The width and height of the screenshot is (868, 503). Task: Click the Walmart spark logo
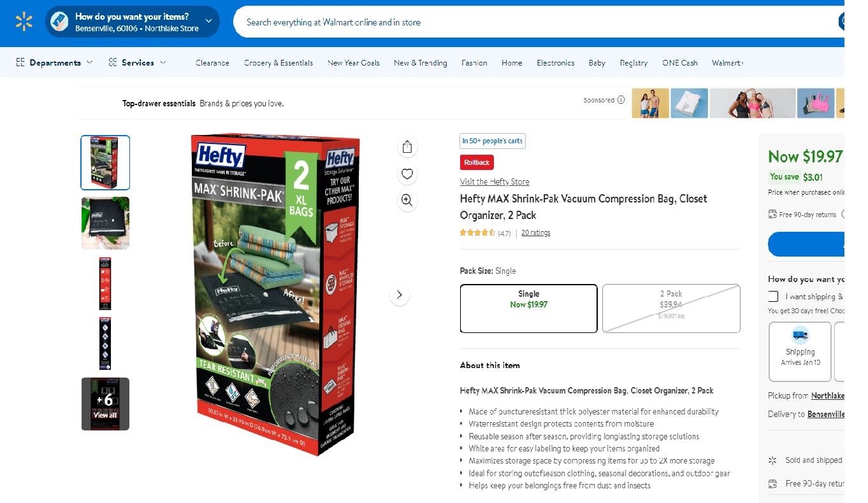(24, 22)
